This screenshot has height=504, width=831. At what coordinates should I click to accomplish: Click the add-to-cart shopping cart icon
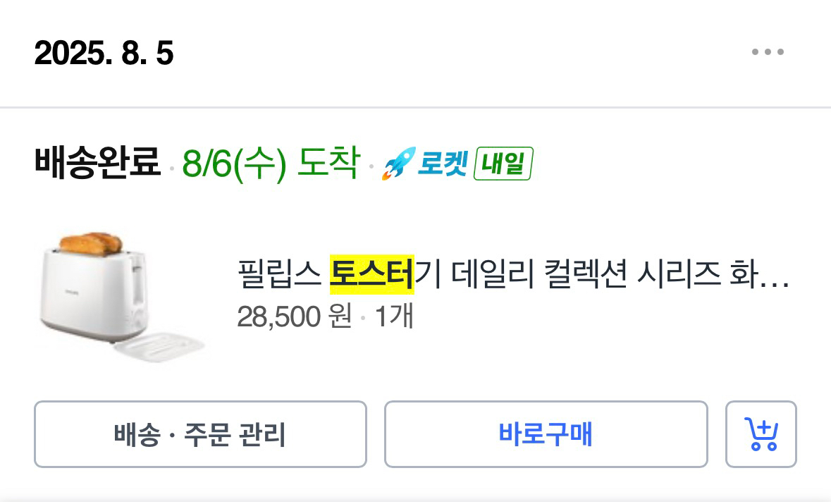(x=761, y=434)
